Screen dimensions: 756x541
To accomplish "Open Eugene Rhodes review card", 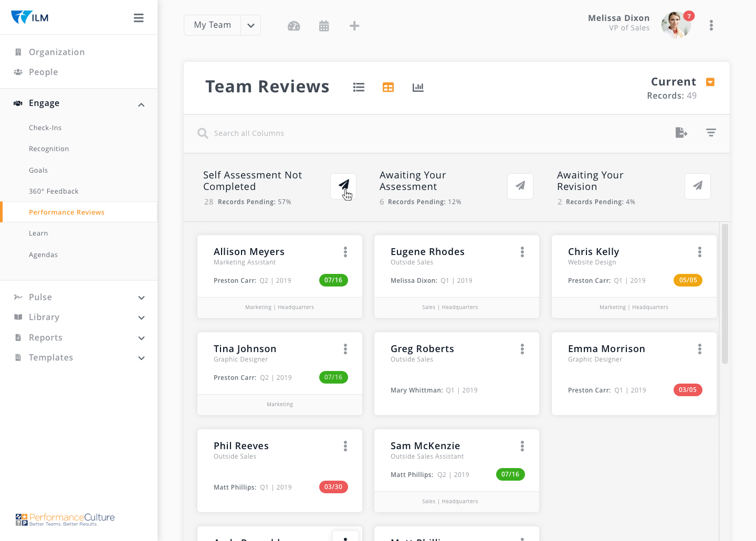I will click(457, 277).
